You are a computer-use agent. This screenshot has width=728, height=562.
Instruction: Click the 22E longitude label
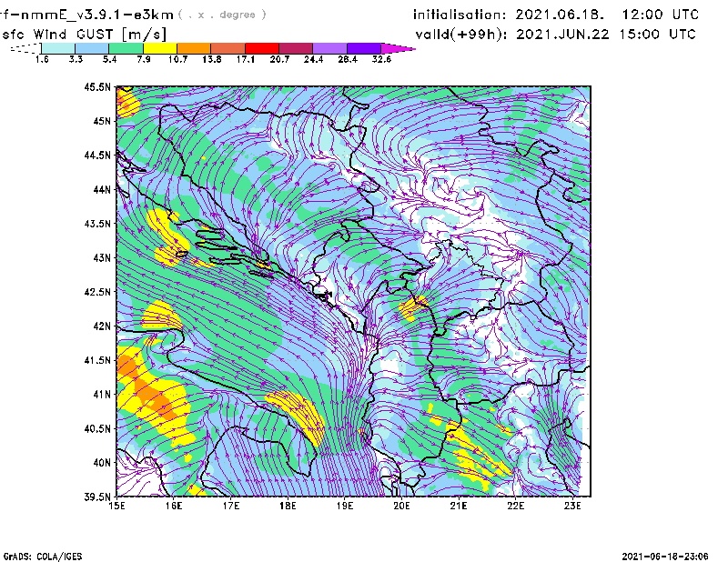coord(515,506)
